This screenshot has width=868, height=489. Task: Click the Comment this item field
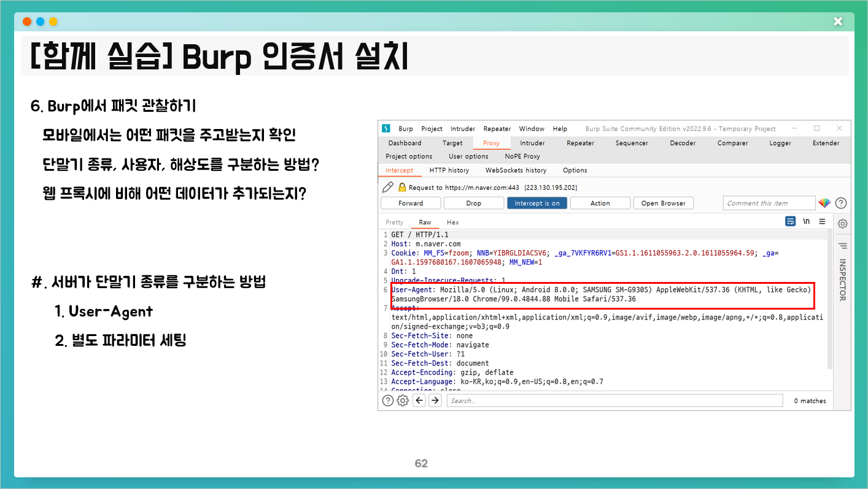[x=769, y=203]
